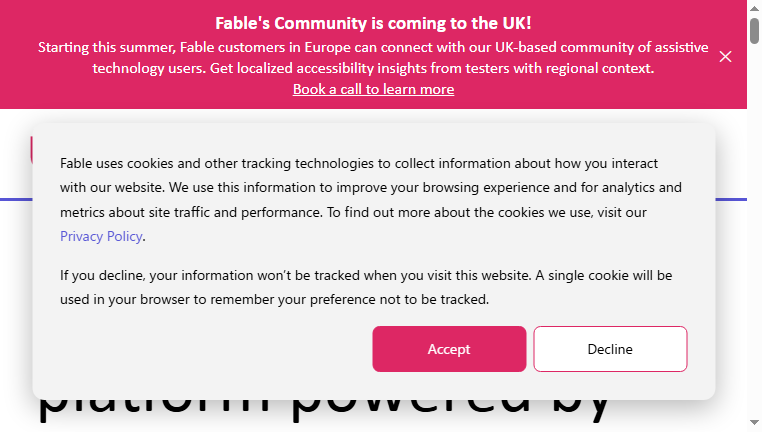The width and height of the screenshot is (762, 432).
Task: Close the UK community announcement banner
Action: point(725,57)
